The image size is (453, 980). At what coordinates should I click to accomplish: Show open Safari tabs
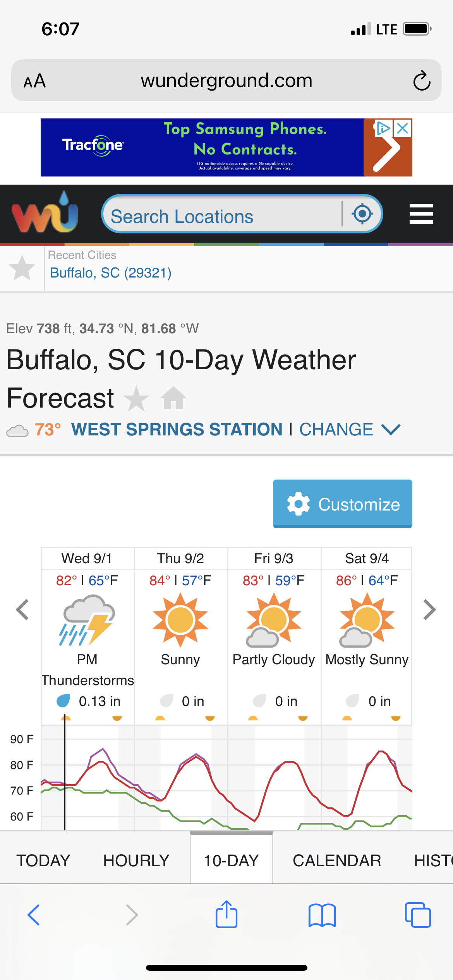(x=418, y=915)
